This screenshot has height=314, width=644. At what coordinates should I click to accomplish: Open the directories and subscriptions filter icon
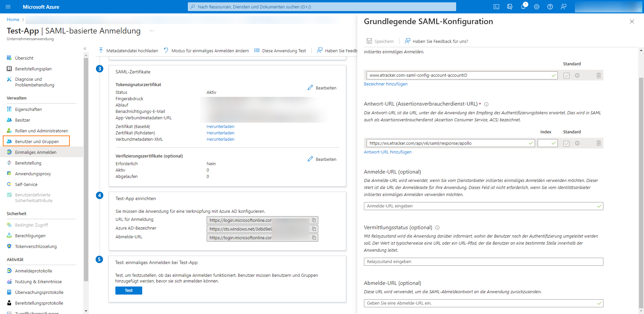coord(510,7)
